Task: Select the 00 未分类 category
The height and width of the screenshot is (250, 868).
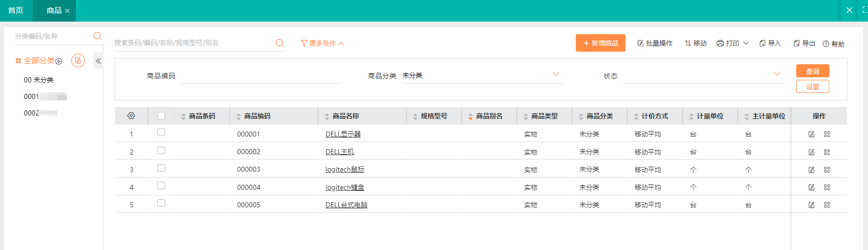Action: (39, 80)
